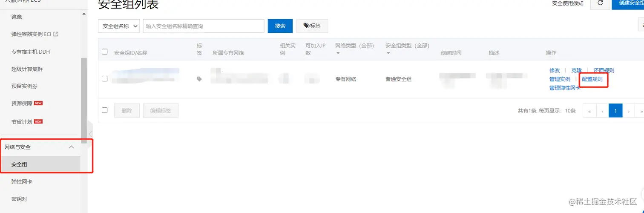Open 密钥对 in the sidebar
Viewport: 644px width, 213px height.
point(19,199)
